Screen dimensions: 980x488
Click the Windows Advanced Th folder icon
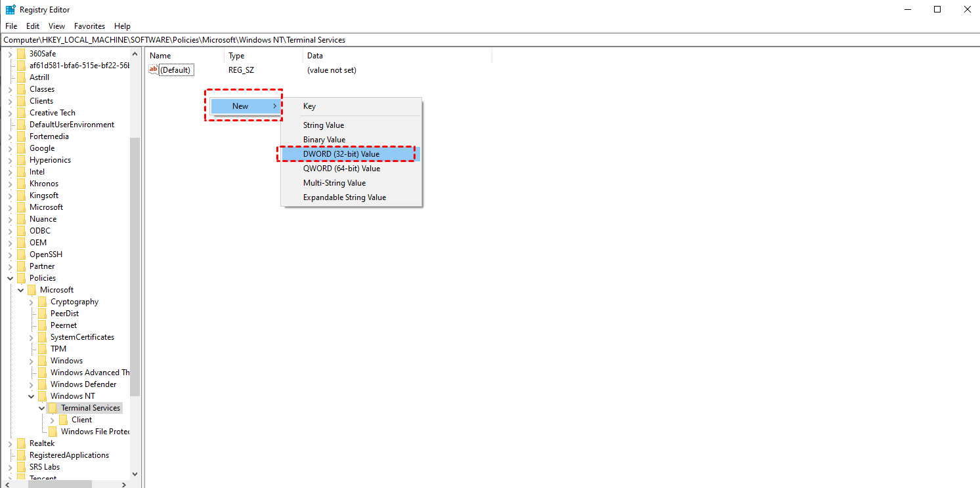tap(43, 373)
